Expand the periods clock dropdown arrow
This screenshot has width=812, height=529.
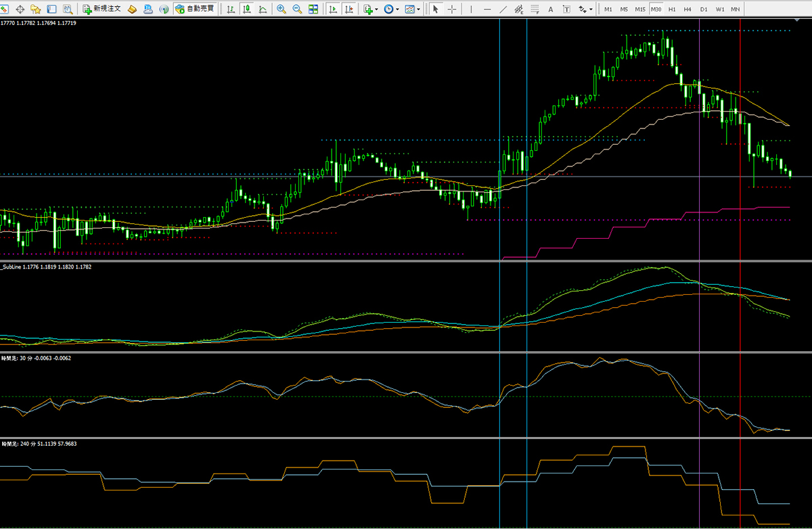click(x=397, y=9)
